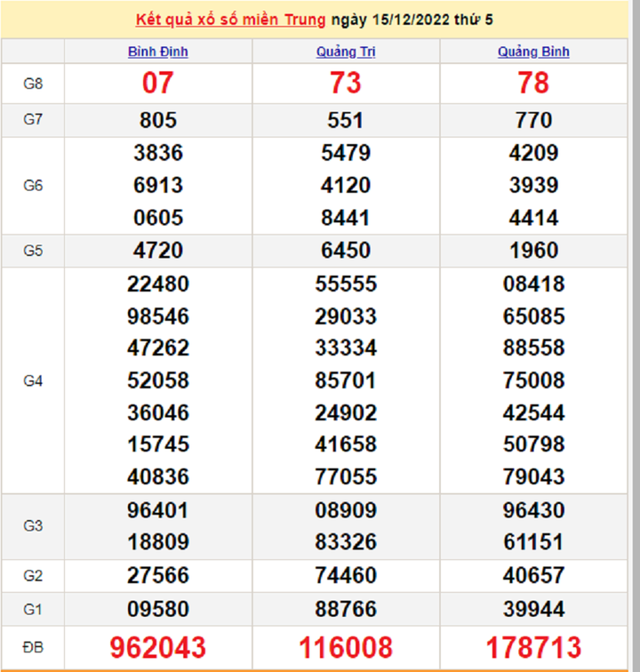Select the G6 number 4120
The width and height of the screenshot is (640, 672).
346,186
